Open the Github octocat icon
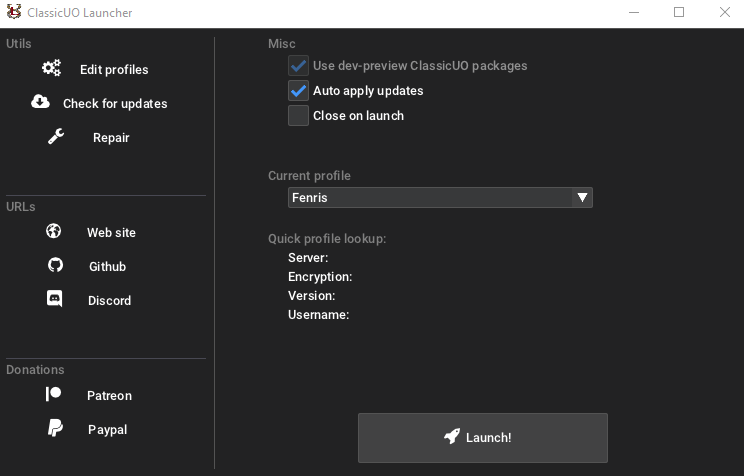The image size is (744, 476). pyautogui.click(x=55, y=266)
